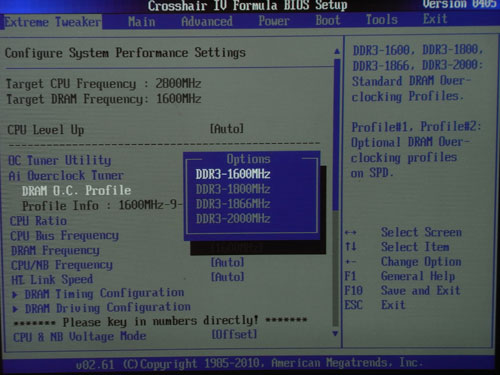Switch to the Main tab
500x375 pixels.
[142, 22]
